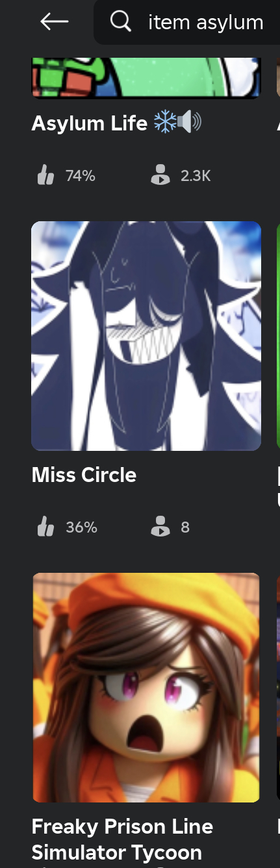Open the Asylum Life game thumbnail
The height and width of the screenshot is (868, 280).
146,78
